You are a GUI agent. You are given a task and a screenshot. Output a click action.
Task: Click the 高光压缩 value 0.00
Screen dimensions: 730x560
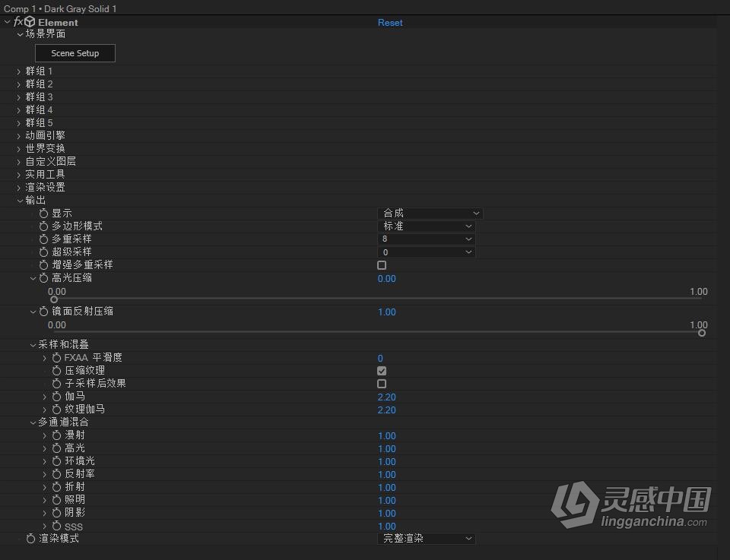point(386,279)
